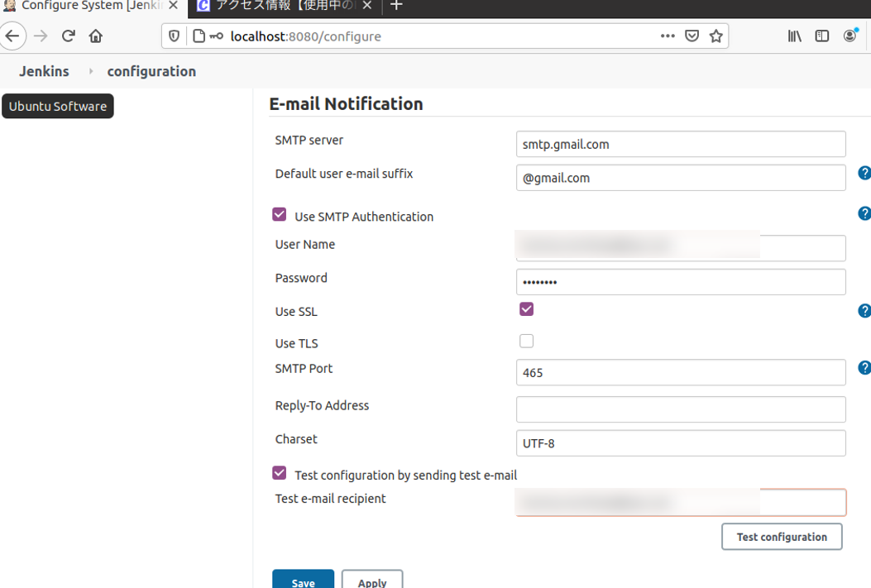This screenshot has height=588, width=871.
Task: Go to the browser home page
Action: click(x=96, y=36)
